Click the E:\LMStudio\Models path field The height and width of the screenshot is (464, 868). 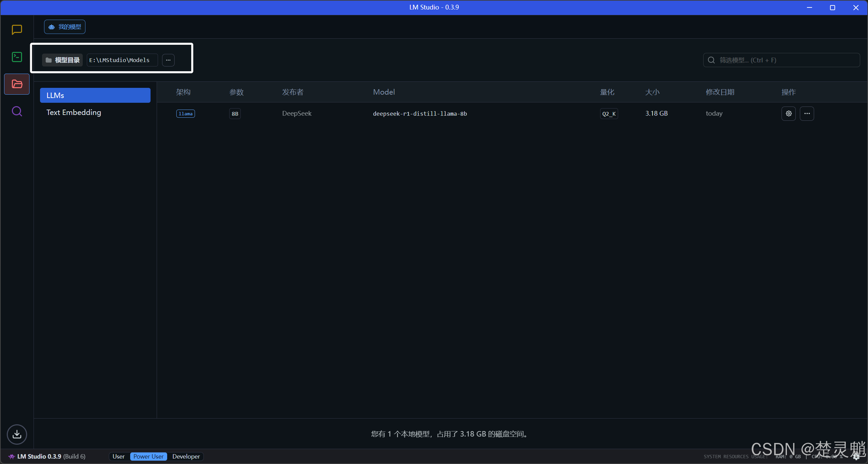tap(122, 60)
